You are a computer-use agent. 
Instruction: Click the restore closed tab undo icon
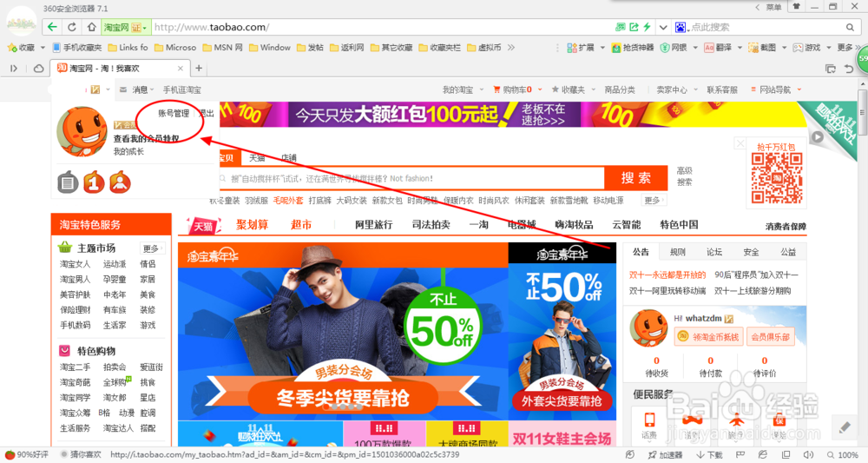tap(849, 68)
